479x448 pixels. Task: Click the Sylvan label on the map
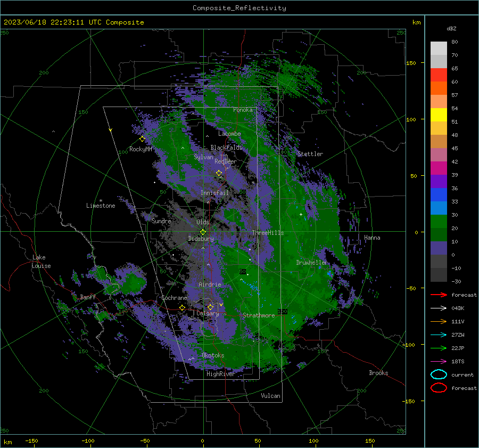[203, 157]
